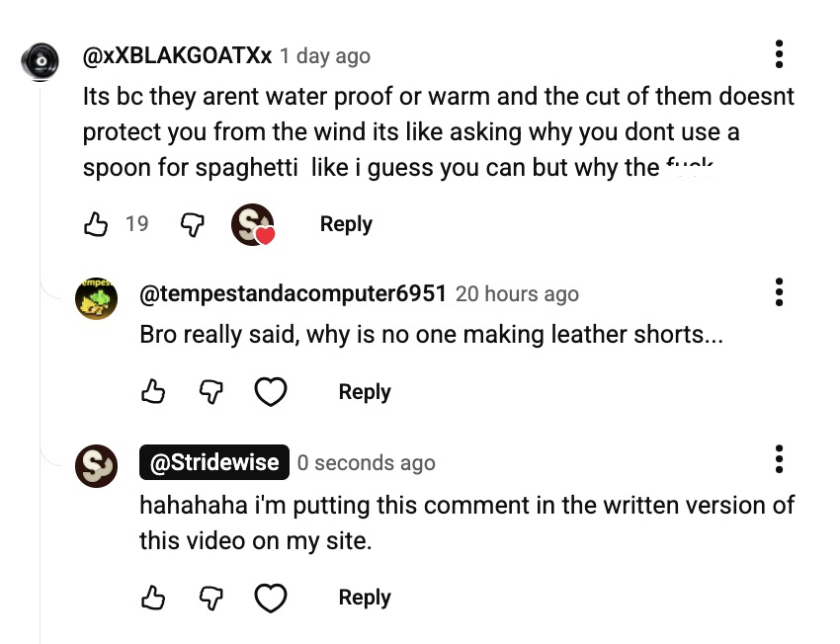Heart the tempestandacomputer6951 reply
The width and height of the screenshot is (840, 644).
click(x=271, y=392)
